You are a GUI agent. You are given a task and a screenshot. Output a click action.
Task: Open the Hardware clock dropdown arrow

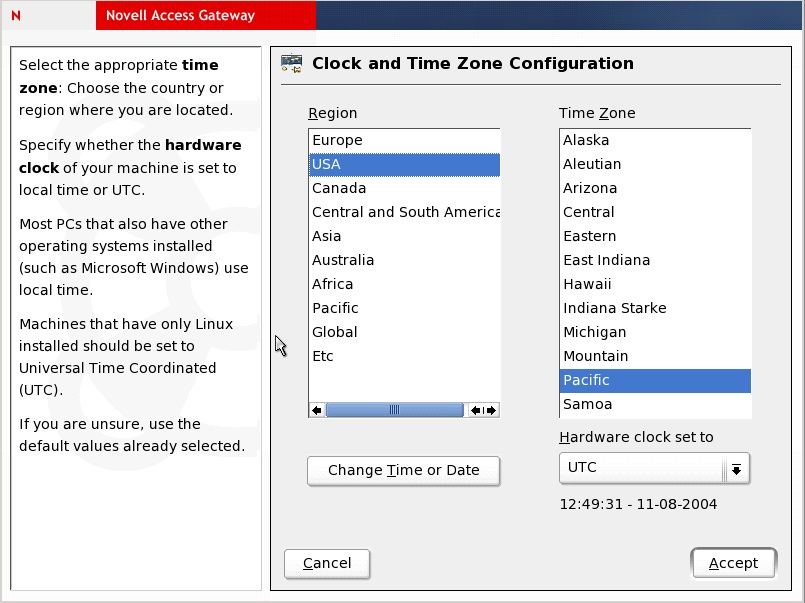coord(736,468)
